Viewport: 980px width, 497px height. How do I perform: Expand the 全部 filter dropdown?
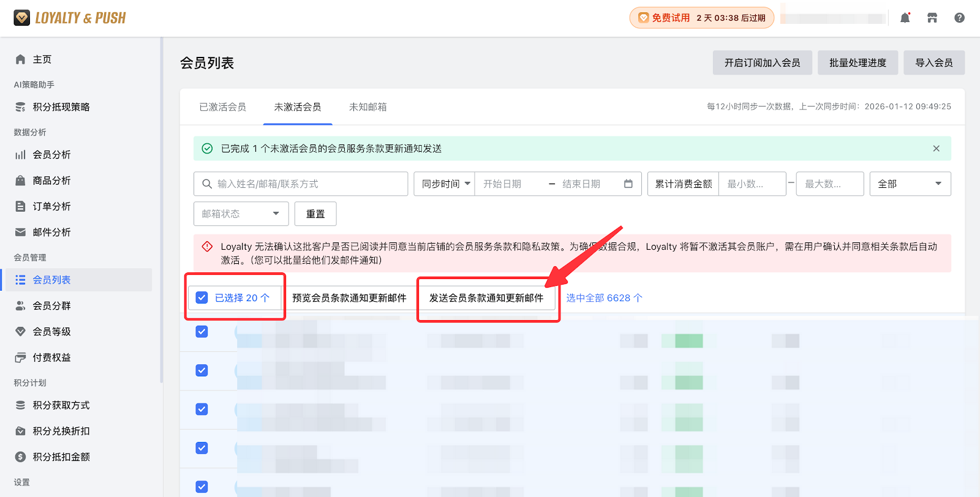pos(910,184)
